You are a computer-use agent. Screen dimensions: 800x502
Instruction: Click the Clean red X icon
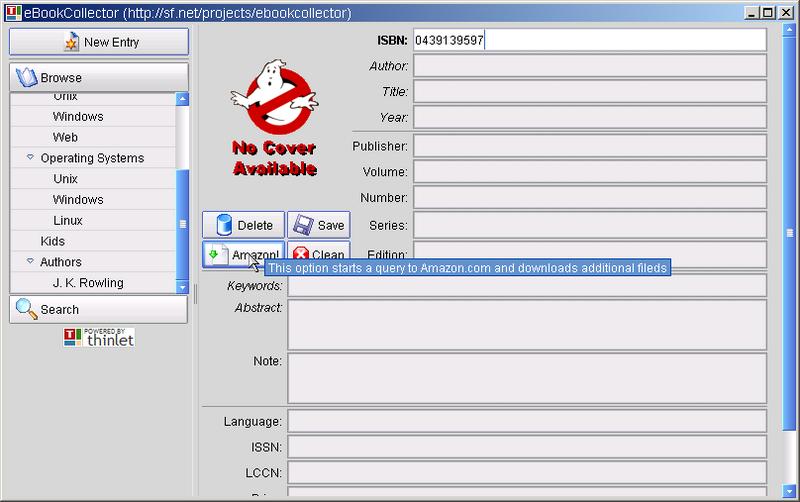pyautogui.click(x=301, y=254)
